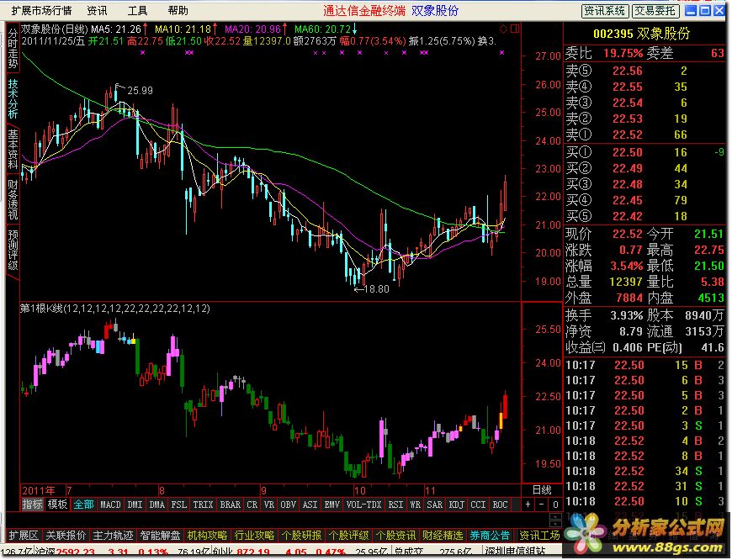Apply the CCI indicator
This screenshot has height=560, width=732.
coord(478,505)
